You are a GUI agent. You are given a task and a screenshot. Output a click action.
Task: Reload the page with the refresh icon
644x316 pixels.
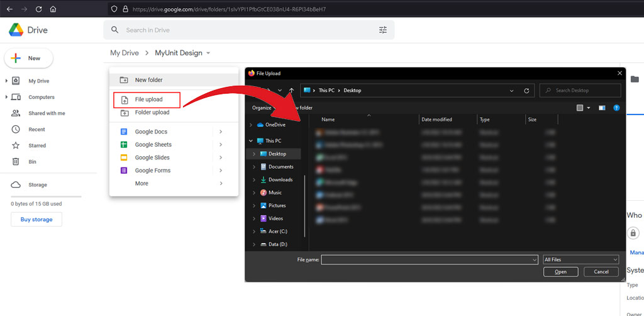[38, 9]
